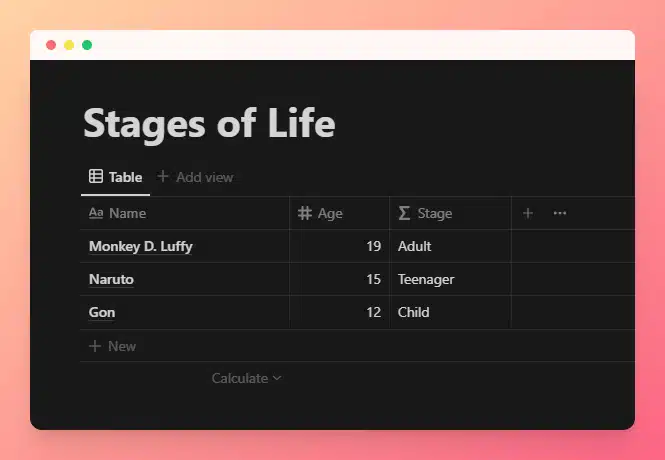The width and height of the screenshot is (665, 460).
Task: Open the Age column header menu
Action: 330,213
